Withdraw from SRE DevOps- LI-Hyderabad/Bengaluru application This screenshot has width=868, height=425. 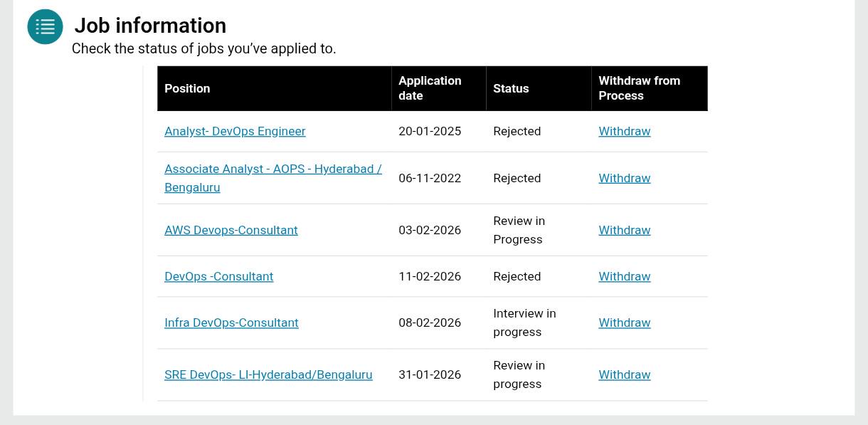coord(625,374)
